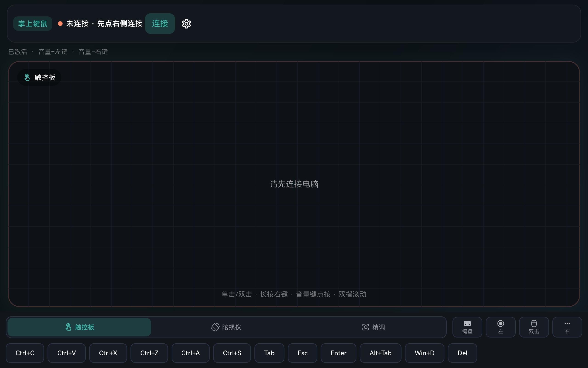Click the 未连接 status text

tap(77, 24)
